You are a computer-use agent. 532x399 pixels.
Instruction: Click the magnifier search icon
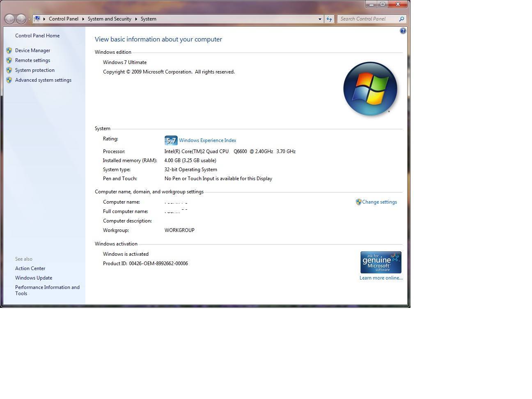[401, 19]
